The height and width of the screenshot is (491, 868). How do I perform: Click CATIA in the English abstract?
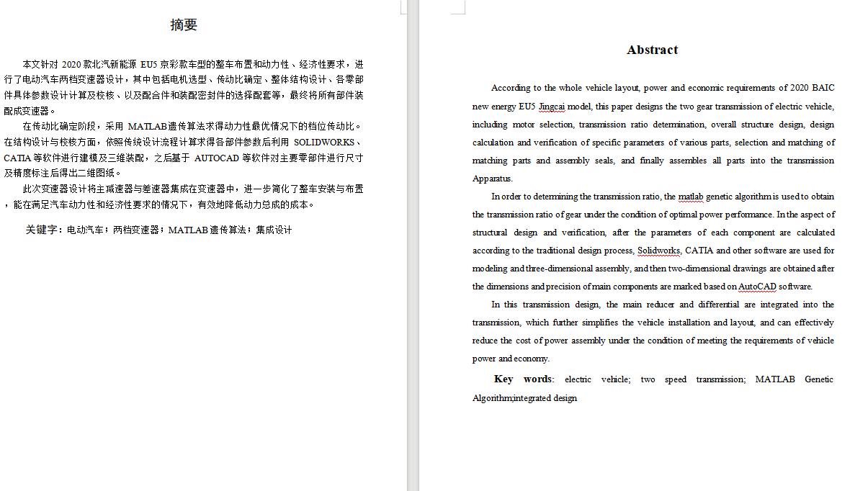click(x=699, y=251)
